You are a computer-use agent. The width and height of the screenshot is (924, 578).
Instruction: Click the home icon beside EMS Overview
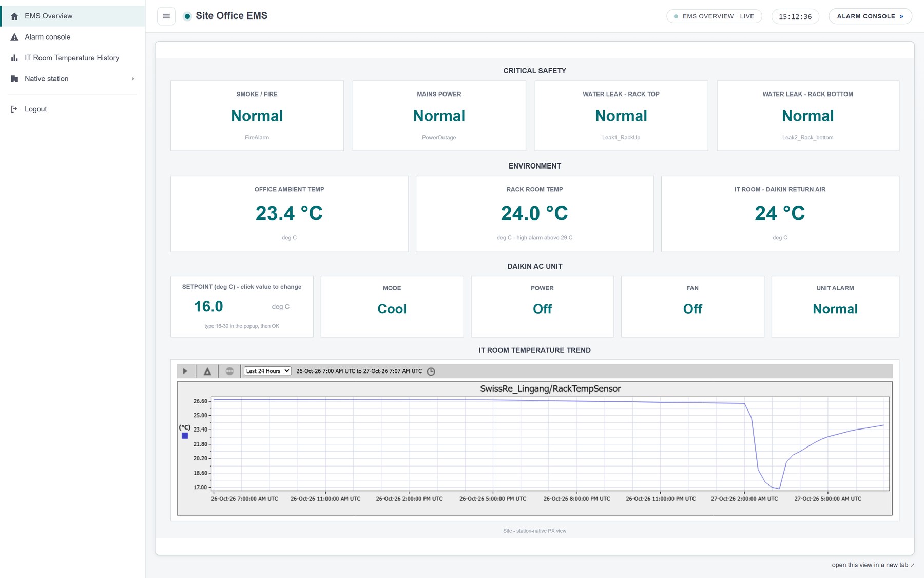tap(14, 16)
